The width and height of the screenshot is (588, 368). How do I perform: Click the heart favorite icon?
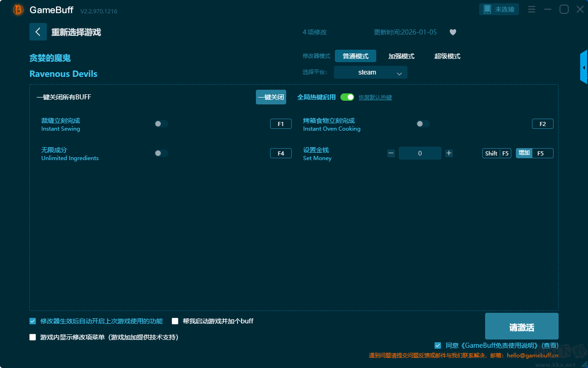452,32
